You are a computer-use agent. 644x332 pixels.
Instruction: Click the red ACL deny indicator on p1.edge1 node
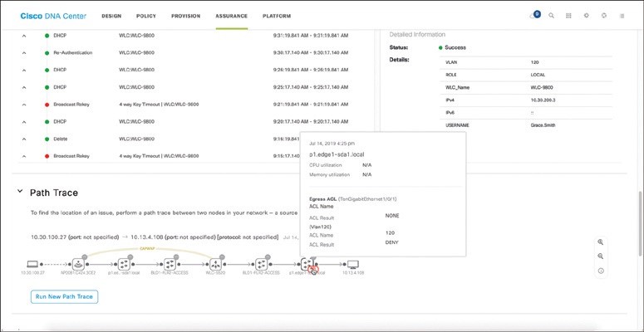(x=313, y=270)
